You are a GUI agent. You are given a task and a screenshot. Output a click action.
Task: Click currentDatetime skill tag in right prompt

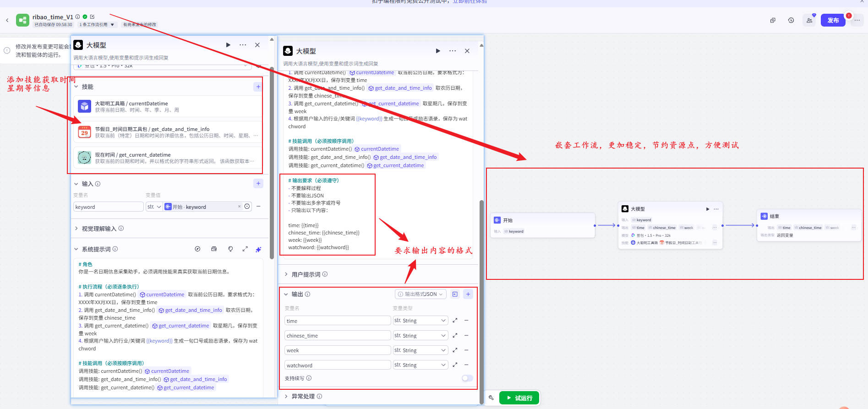(x=377, y=149)
